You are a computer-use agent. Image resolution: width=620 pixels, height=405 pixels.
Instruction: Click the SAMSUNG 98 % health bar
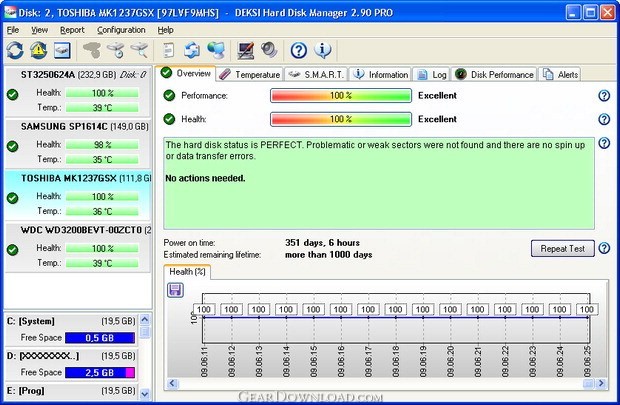point(102,145)
